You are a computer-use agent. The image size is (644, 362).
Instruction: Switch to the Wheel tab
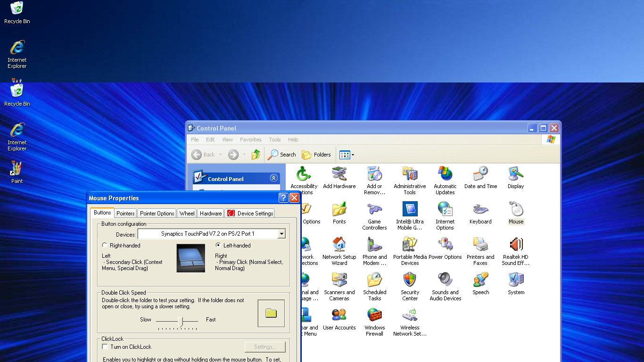pyautogui.click(x=187, y=214)
